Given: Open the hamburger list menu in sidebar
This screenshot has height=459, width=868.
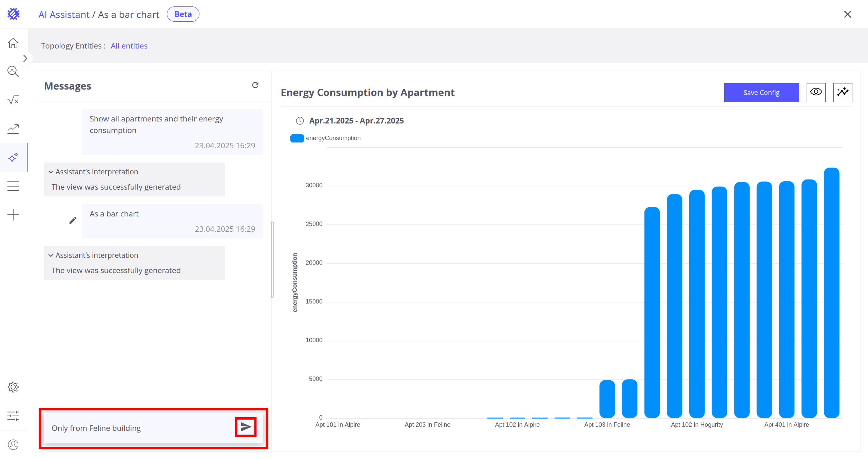Looking at the screenshot, I should tap(13, 186).
